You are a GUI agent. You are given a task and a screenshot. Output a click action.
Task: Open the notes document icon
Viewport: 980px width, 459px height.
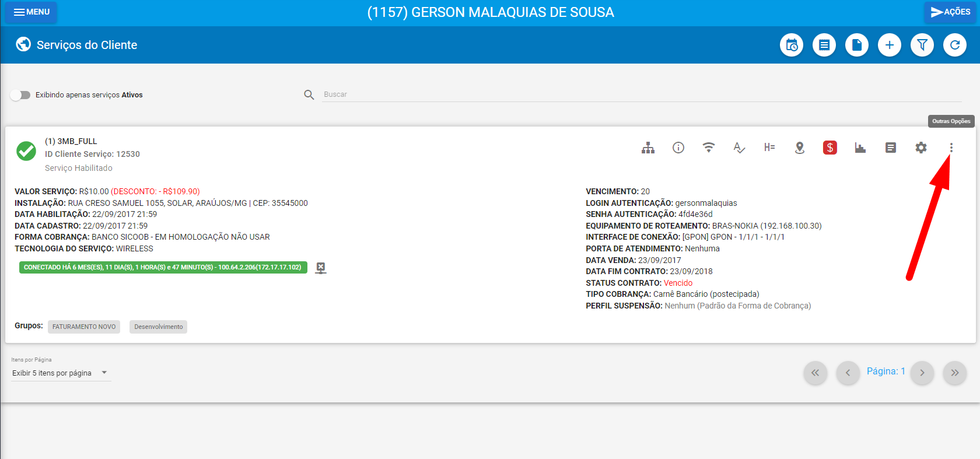(x=891, y=148)
